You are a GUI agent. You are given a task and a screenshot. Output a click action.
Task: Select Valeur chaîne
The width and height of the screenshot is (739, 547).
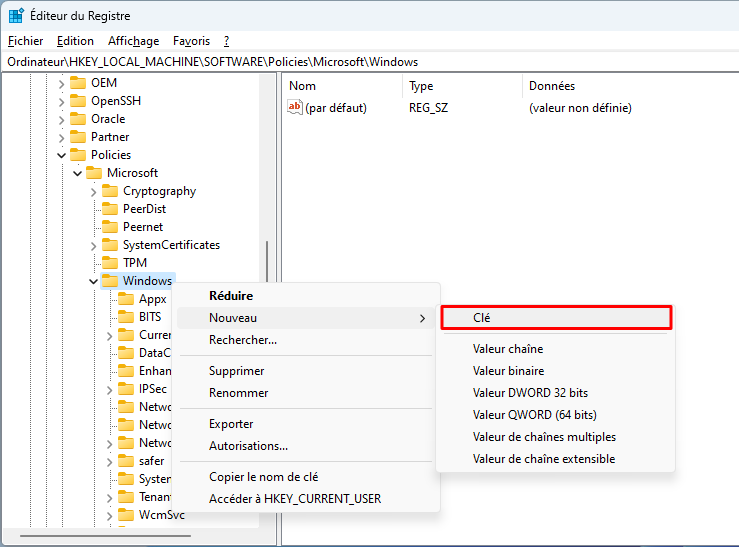tap(556, 349)
